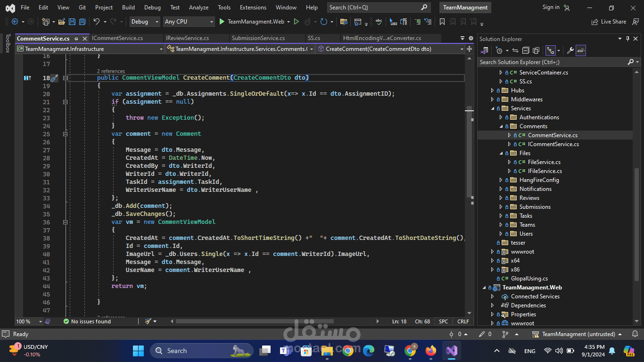
Task: Click the screwdriver quick actions icon at line 18
Action: [x=54, y=78]
